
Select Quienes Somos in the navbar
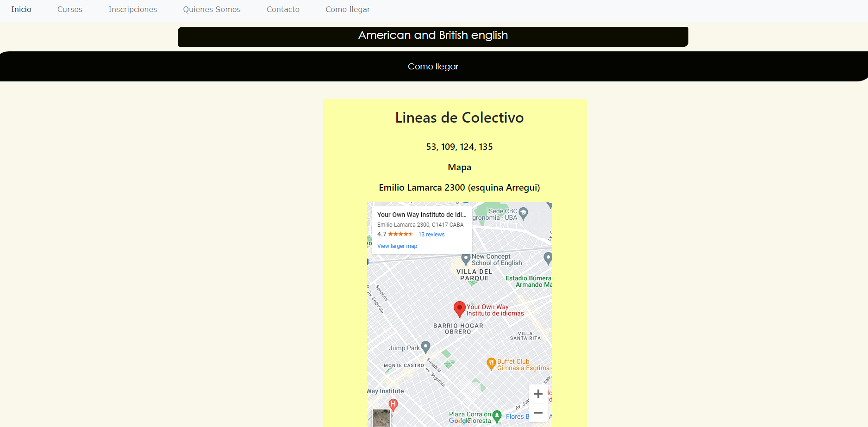[212, 9]
